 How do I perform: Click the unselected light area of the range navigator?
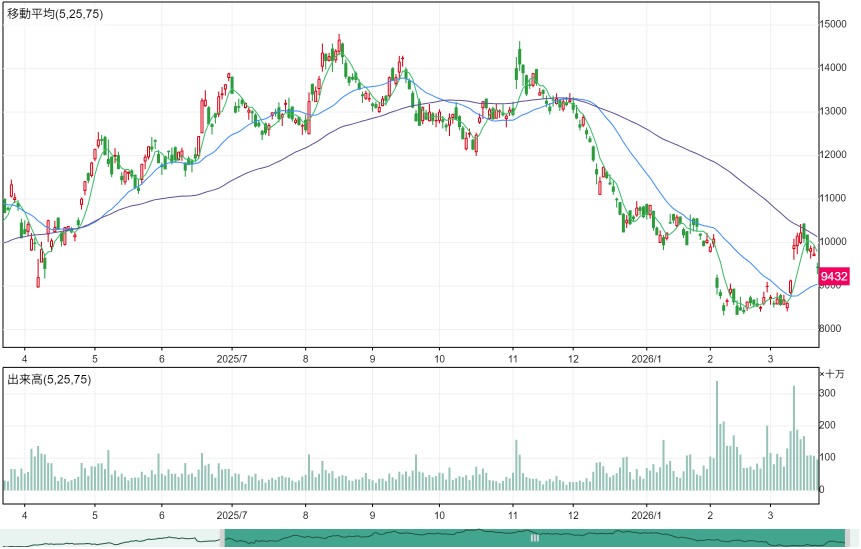click(110, 538)
